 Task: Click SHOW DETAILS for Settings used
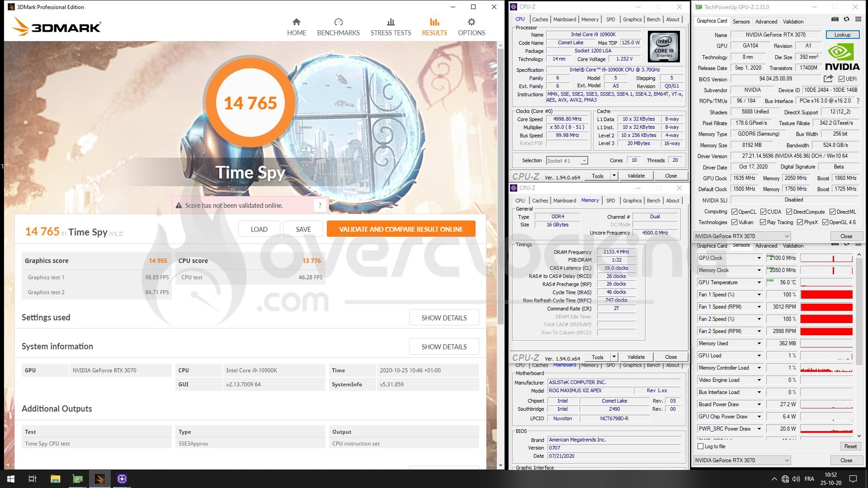coord(444,318)
